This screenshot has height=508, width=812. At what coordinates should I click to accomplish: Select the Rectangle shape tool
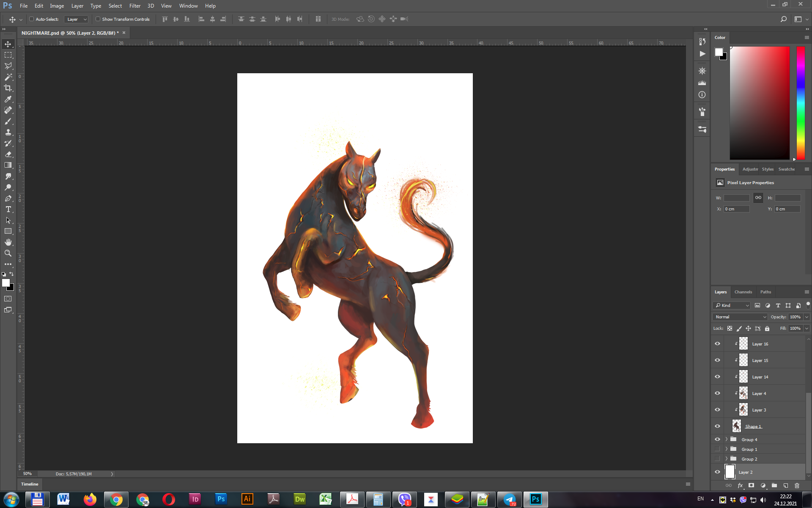pos(8,231)
